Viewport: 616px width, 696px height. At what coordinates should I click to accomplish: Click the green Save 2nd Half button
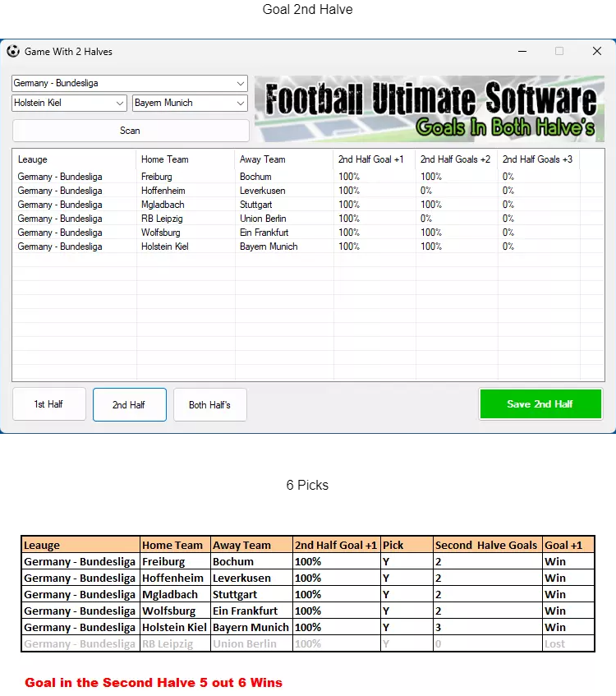click(x=540, y=404)
